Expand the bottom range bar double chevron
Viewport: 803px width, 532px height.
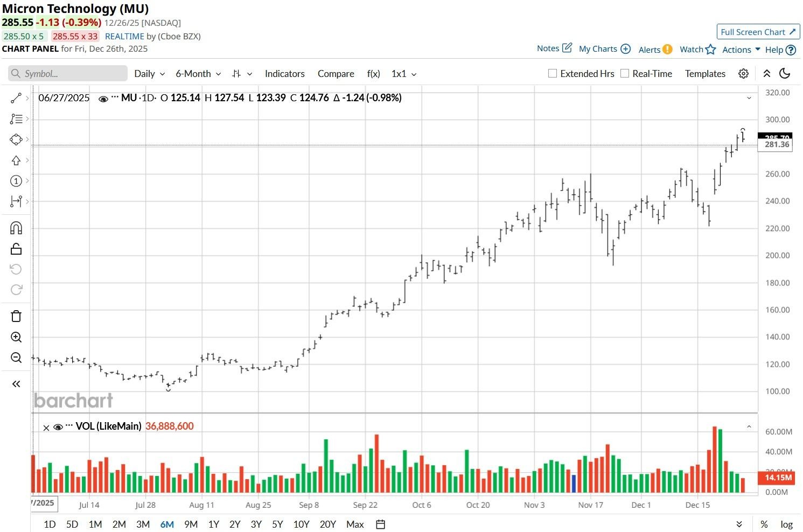click(739, 524)
